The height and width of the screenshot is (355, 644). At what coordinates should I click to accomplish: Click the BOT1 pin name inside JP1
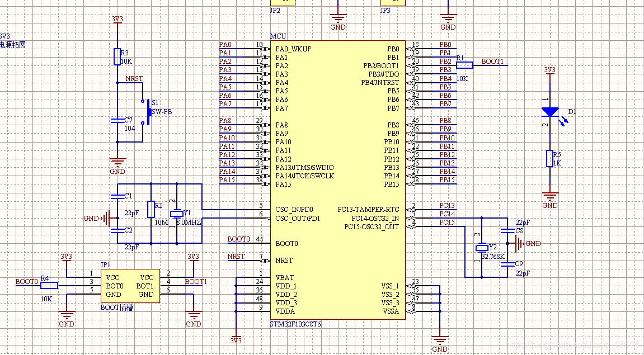coord(144,286)
